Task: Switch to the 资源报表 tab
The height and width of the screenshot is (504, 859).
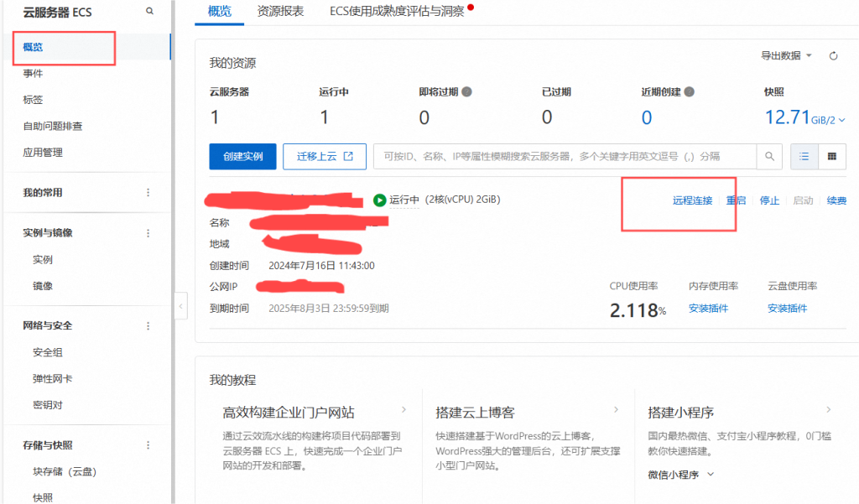Action: [x=280, y=11]
